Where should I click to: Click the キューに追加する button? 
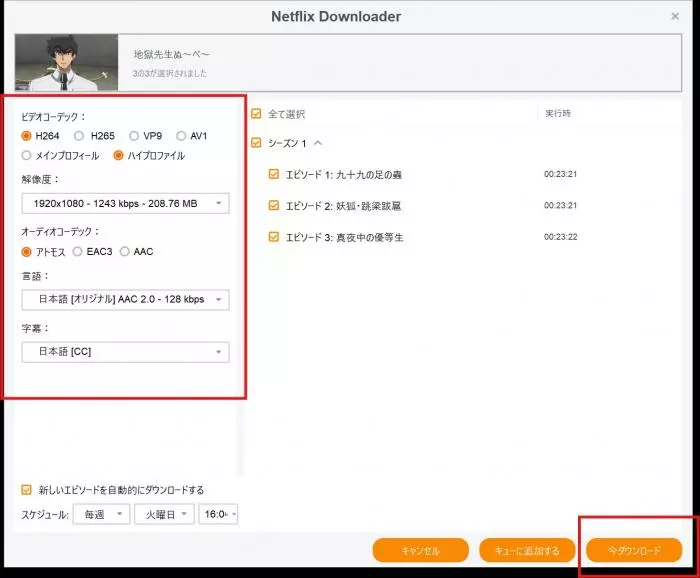[x=527, y=550]
